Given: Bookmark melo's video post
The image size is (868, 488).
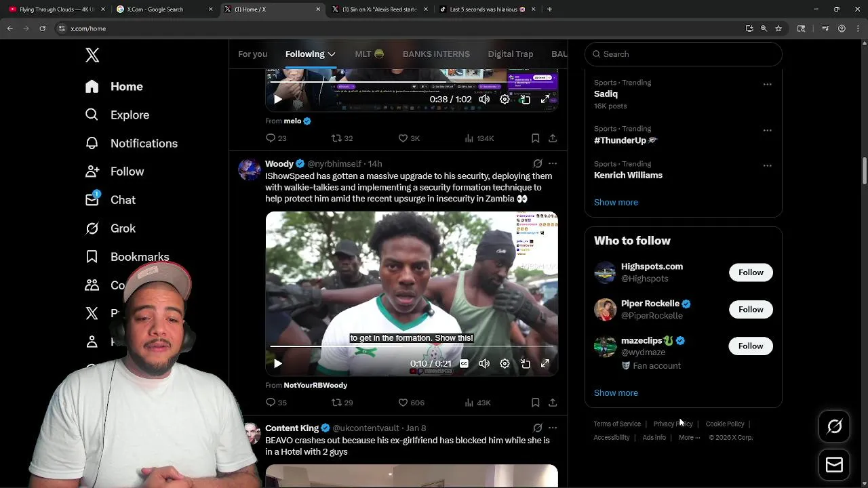Looking at the screenshot, I should pyautogui.click(x=535, y=138).
